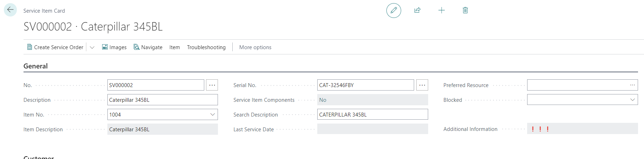Expand the Create Service Order dropdown arrow

[x=92, y=47]
